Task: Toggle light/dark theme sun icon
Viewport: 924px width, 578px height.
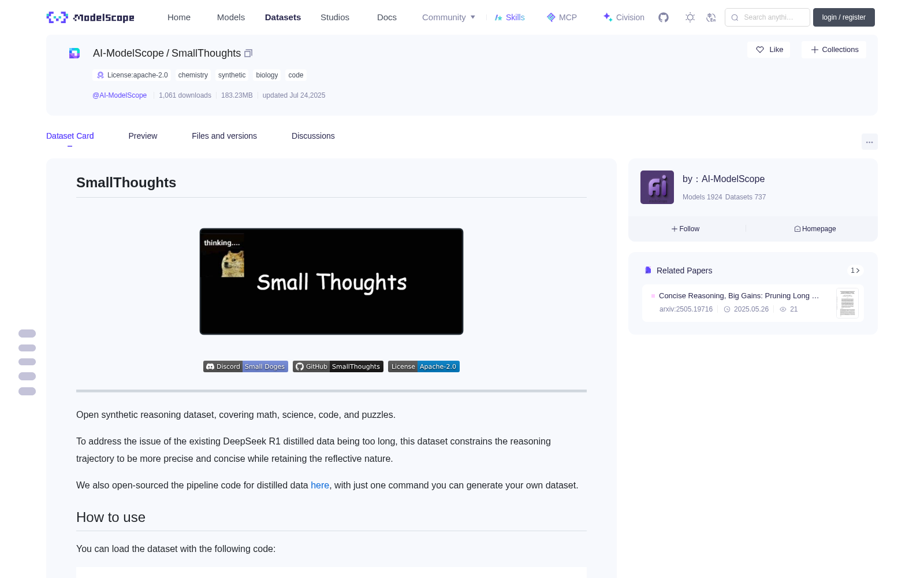Action: 690,17
